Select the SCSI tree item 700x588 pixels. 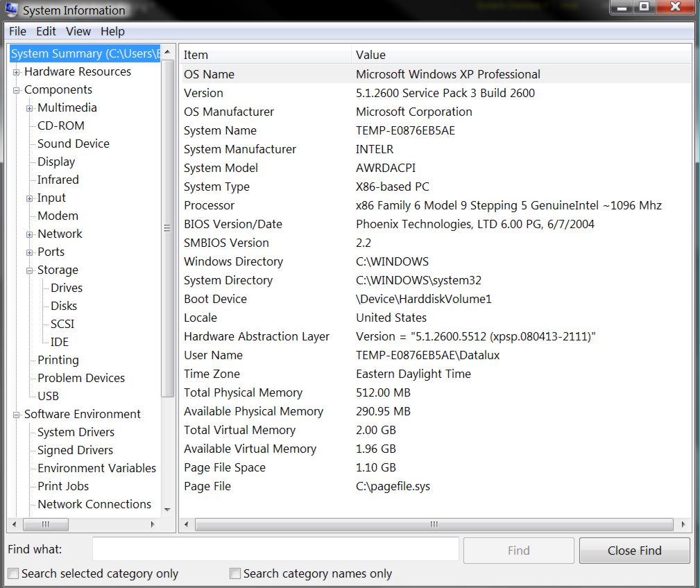tap(62, 324)
